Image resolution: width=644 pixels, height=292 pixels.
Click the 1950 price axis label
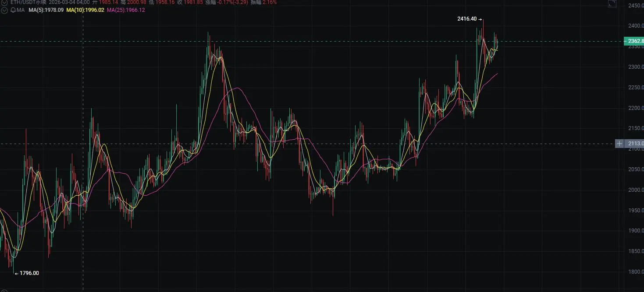pyautogui.click(x=636, y=210)
